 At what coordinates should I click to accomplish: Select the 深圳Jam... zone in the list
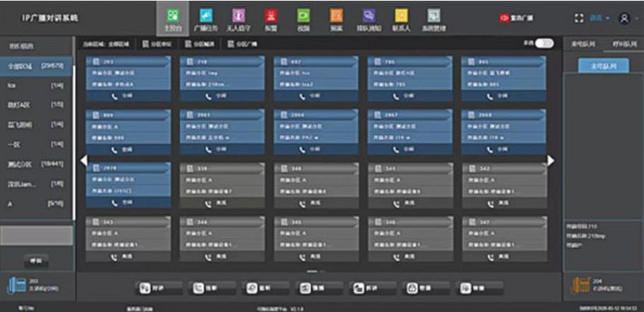pos(36,184)
